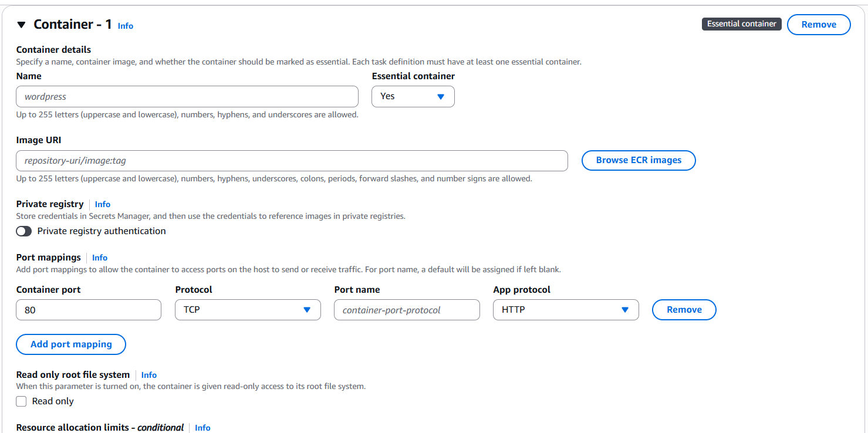This screenshot has height=433, width=868.
Task: Click Add port mapping
Action: tap(70, 344)
